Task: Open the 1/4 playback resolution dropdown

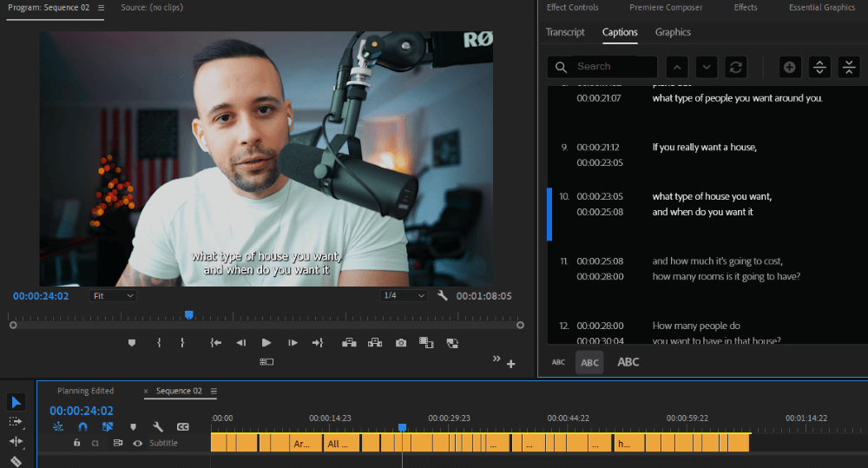Action: 404,296
